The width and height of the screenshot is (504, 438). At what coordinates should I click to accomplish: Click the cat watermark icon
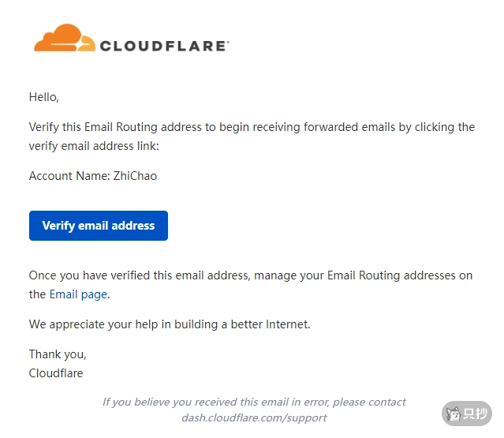pos(453,414)
